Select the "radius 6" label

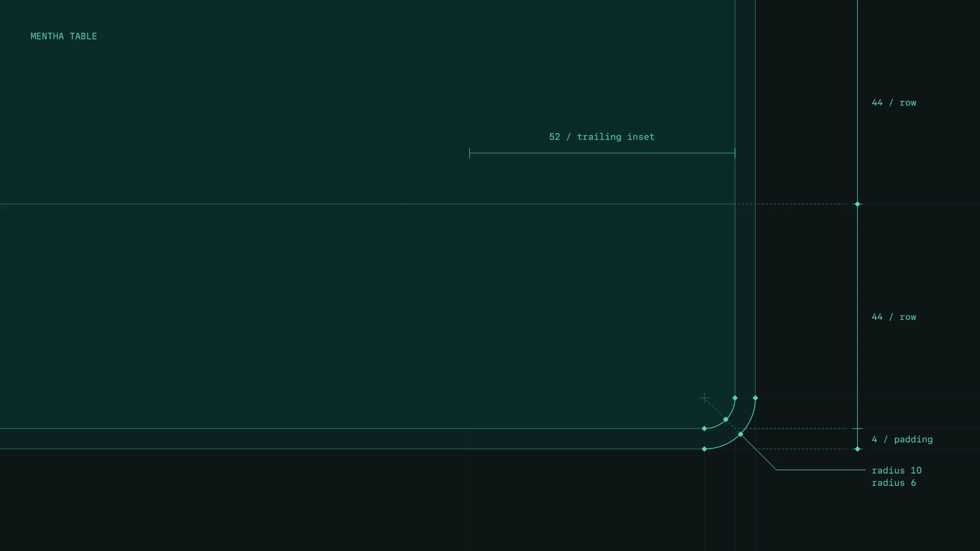tap(894, 483)
